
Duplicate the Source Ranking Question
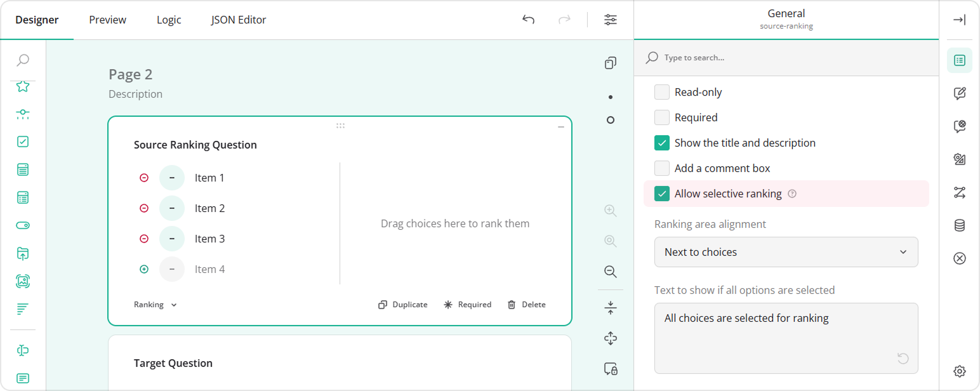pos(402,305)
